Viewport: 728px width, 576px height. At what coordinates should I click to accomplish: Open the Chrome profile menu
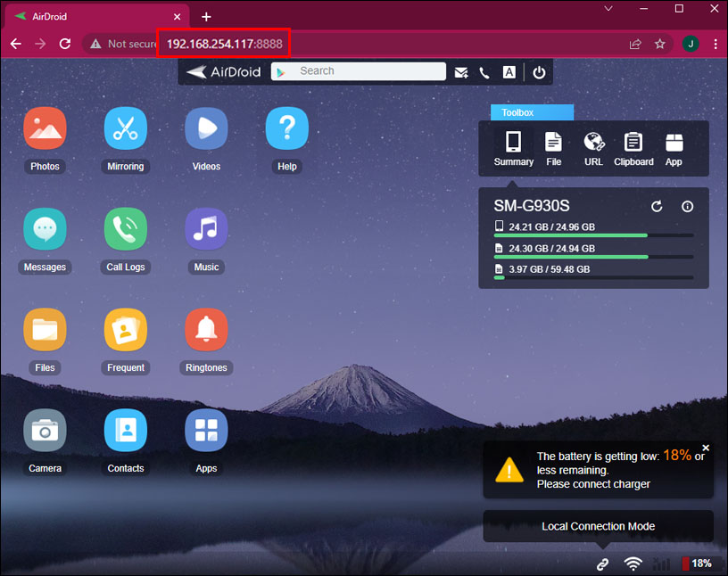coord(690,43)
